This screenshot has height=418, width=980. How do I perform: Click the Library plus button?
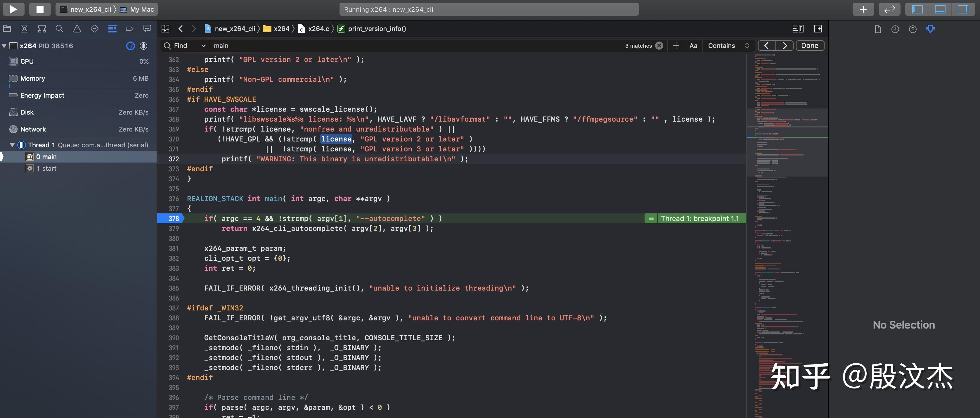(x=863, y=9)
